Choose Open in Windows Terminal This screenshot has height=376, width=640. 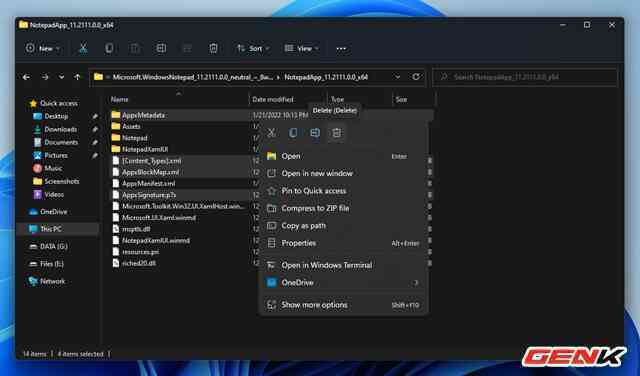coord(343,265)
